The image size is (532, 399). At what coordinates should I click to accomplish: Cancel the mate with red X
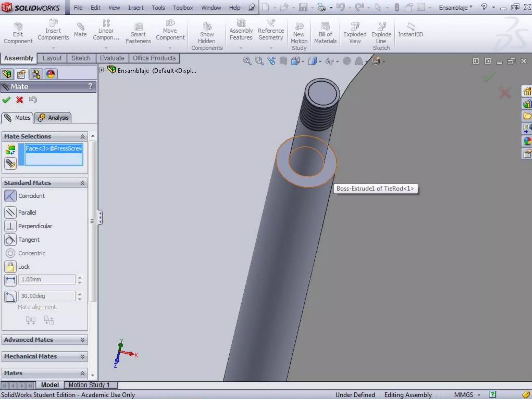coord(19,100)
